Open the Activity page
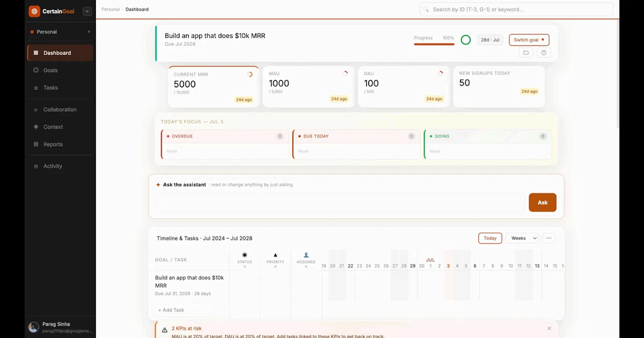 pos(60,166)
